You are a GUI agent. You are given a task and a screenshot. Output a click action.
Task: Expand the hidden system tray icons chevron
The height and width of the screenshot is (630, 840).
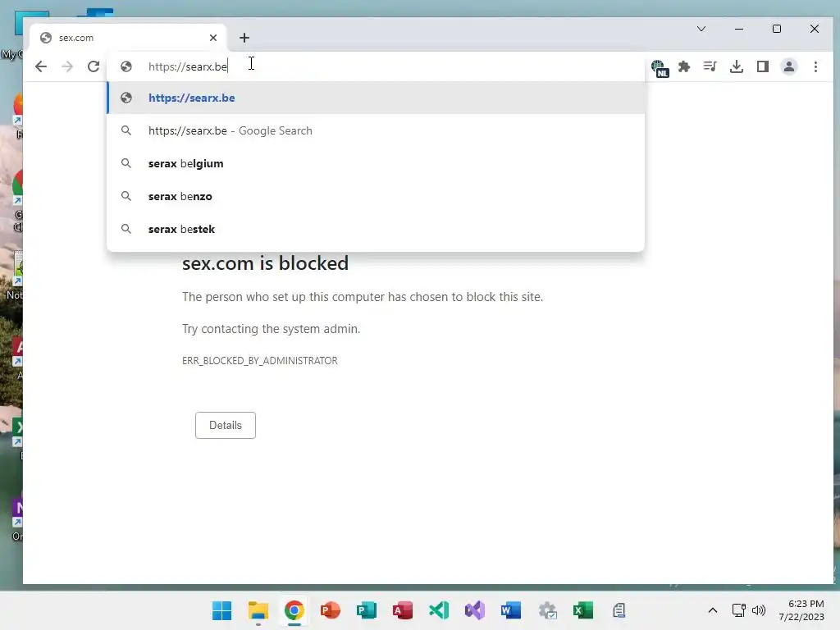(713, 610)
